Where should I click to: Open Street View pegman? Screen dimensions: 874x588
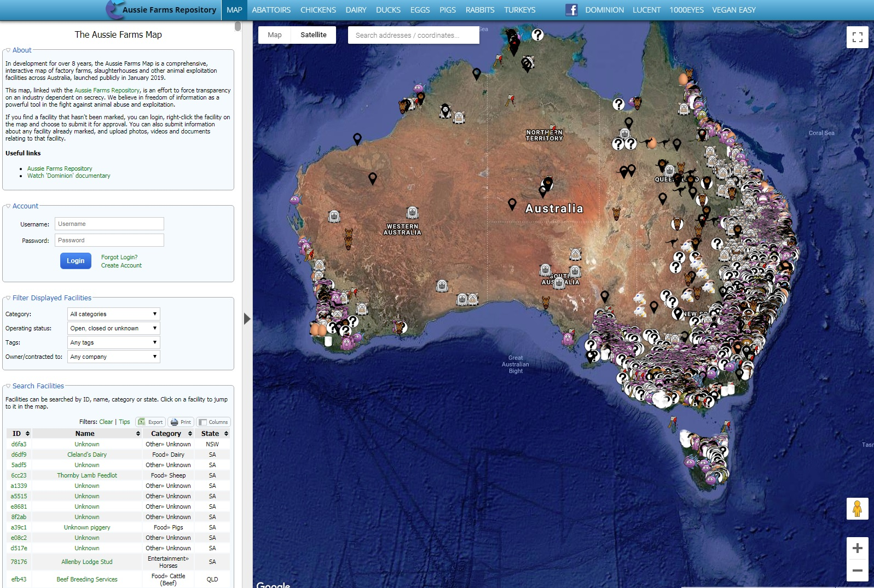857,509
